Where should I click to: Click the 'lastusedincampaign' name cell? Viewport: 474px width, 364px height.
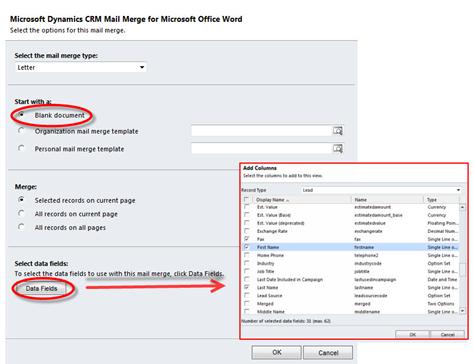coord(375,279)
